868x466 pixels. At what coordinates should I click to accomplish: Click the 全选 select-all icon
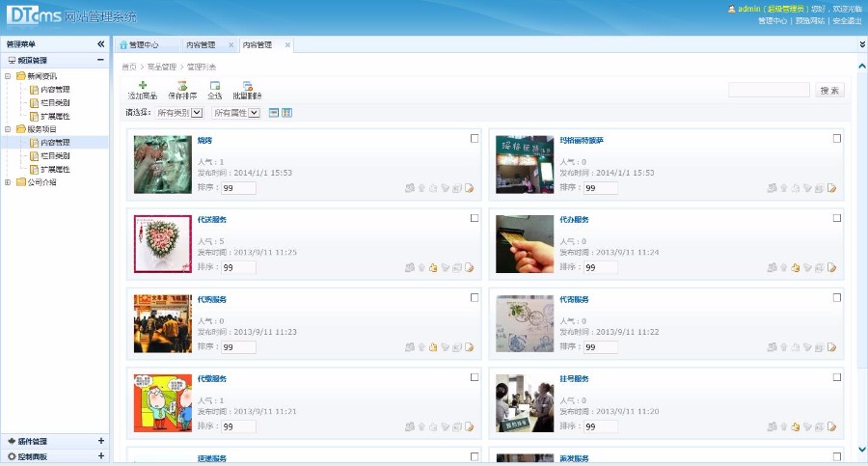pyautogui.click(x=215, y=85)
